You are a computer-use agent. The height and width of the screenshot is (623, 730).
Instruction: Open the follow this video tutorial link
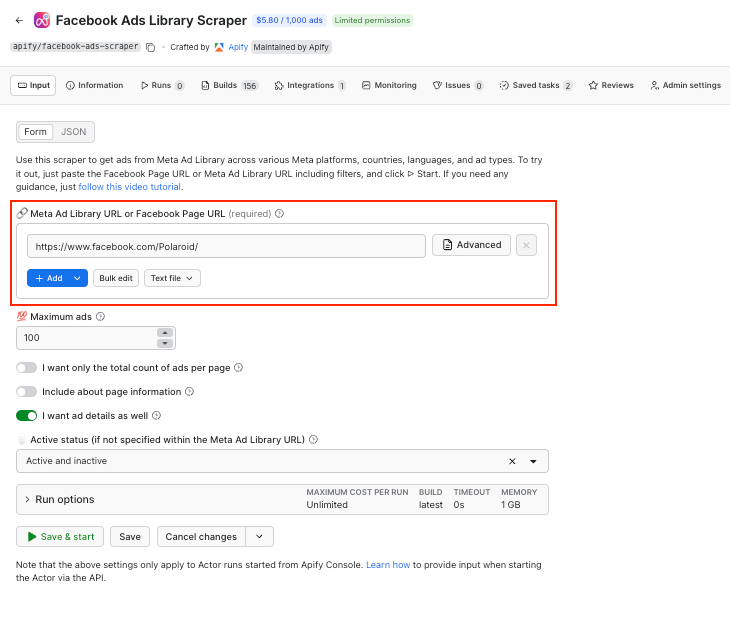129,187
